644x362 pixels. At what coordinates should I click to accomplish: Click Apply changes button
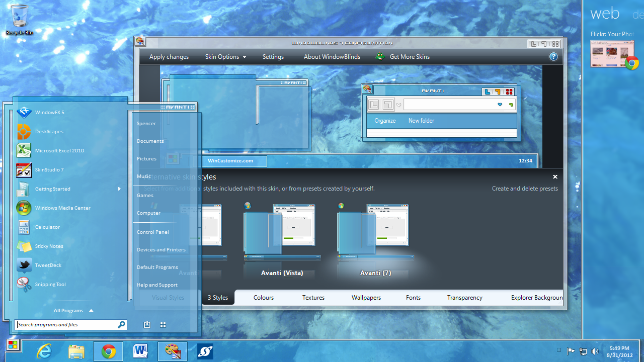(169, 57)
